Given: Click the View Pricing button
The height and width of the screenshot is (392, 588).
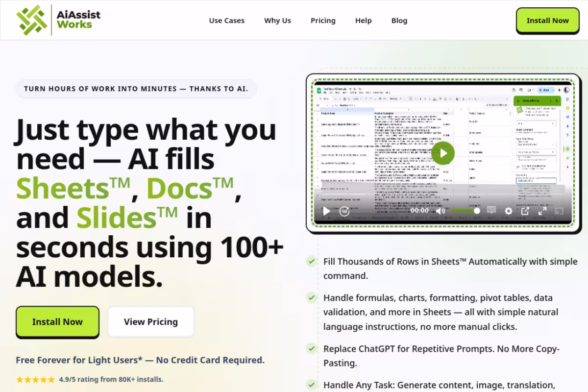Looking at the screenshot, I should (x=151, y=322).
